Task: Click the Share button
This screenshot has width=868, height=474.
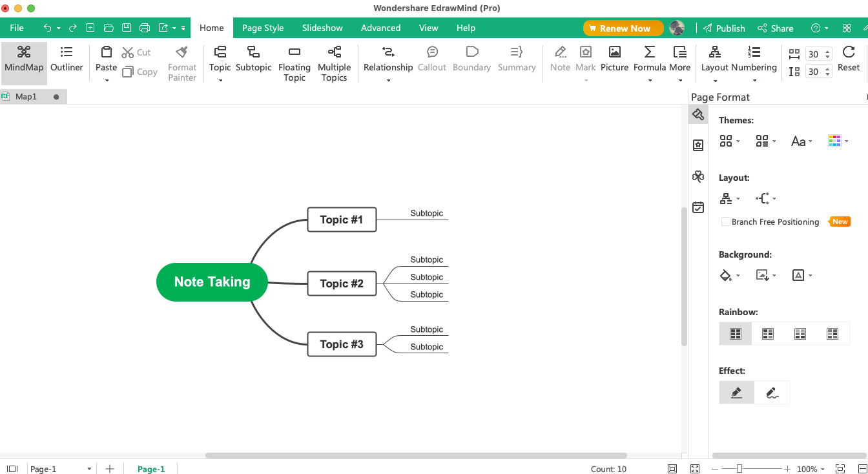Action: pyautogui.click(x=775, y=28)
